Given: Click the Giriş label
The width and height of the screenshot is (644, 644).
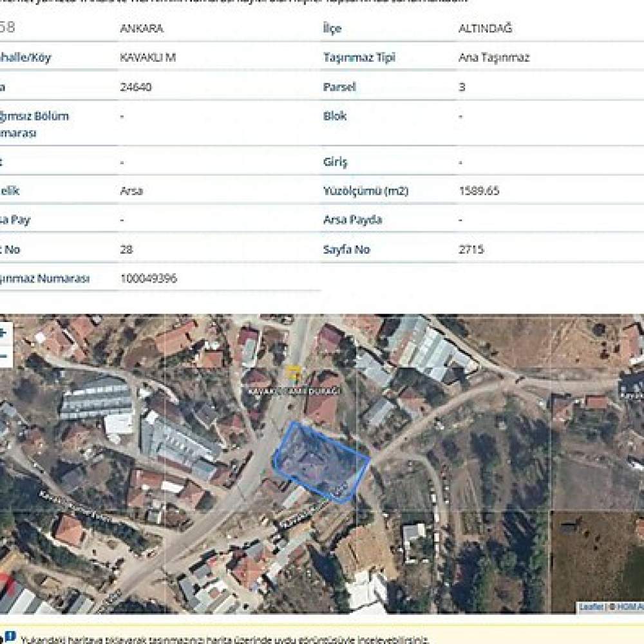Looking at the screenshot, I should coord(335,162).
